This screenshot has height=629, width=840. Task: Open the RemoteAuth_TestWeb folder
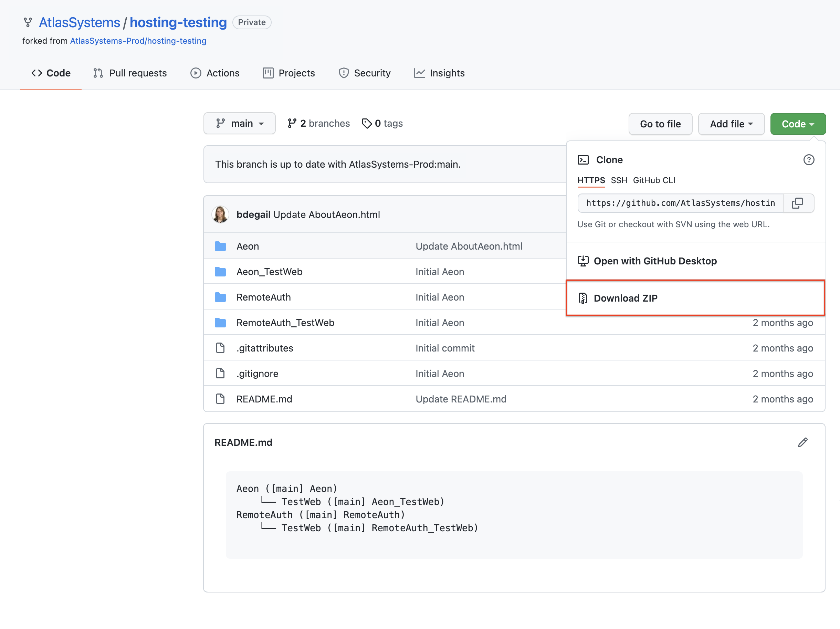[x=286, y=323]
